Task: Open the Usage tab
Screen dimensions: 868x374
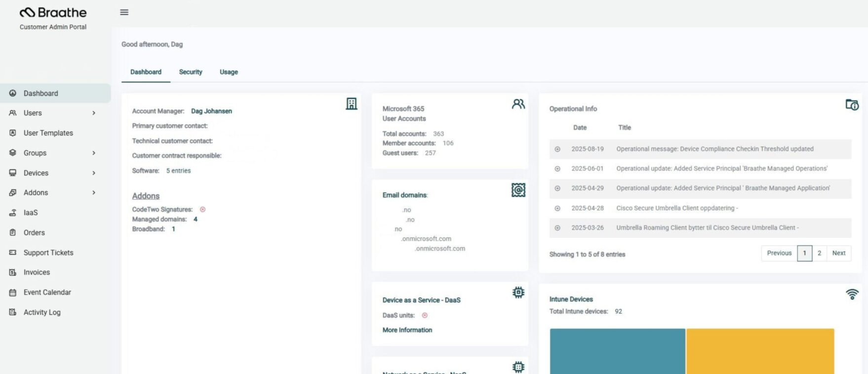Action: 229,72
